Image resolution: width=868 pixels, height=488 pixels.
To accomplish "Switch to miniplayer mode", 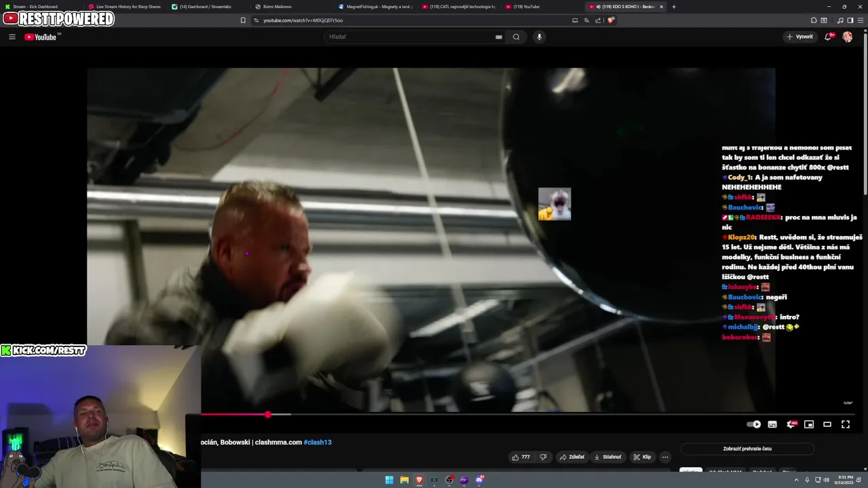I will tap(809, 424).
